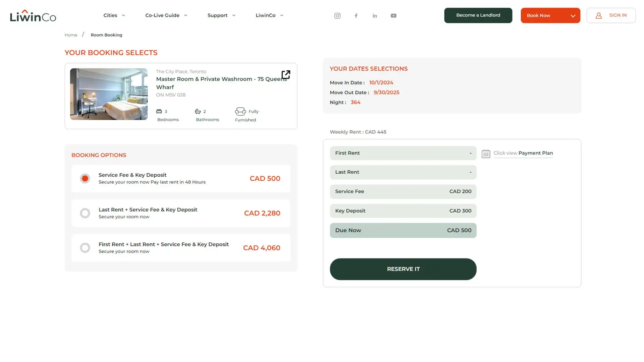Click the Payment Plan calendar icon
Image resolution: width=644 pixels, height=362 pixels.
click(x=486, y=154)
